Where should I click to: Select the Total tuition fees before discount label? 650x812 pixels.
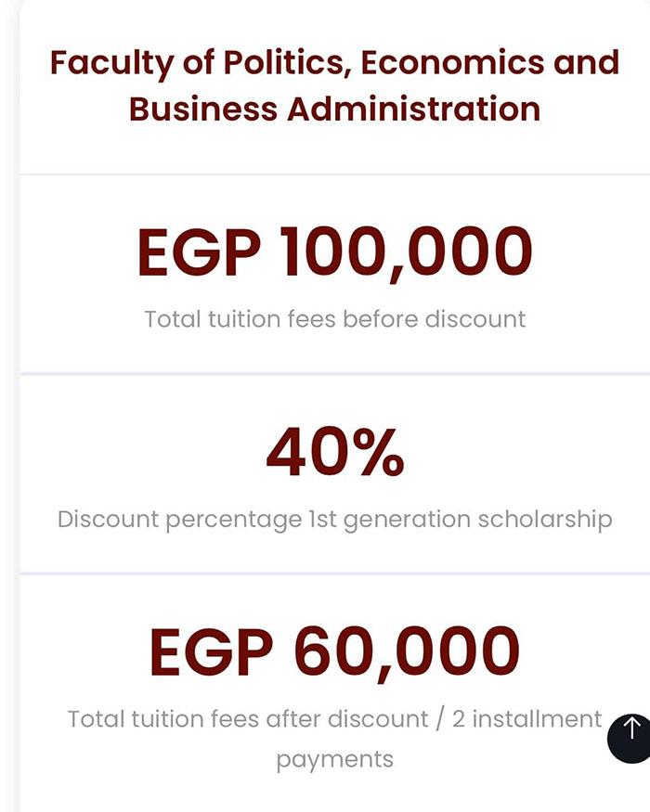point(334,319)
